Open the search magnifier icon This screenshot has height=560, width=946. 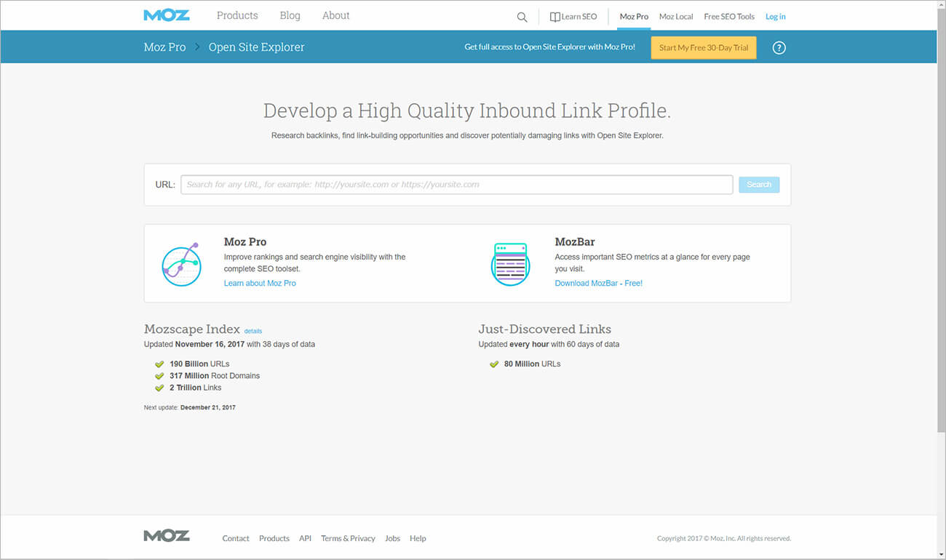522,17
